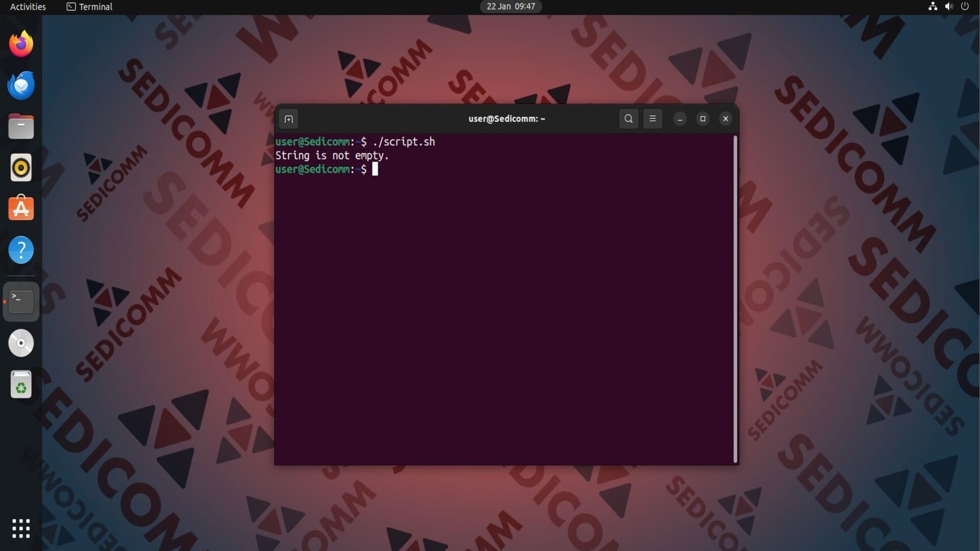Click the terminal search icon
Screen dimensions: 980x551
628,119
